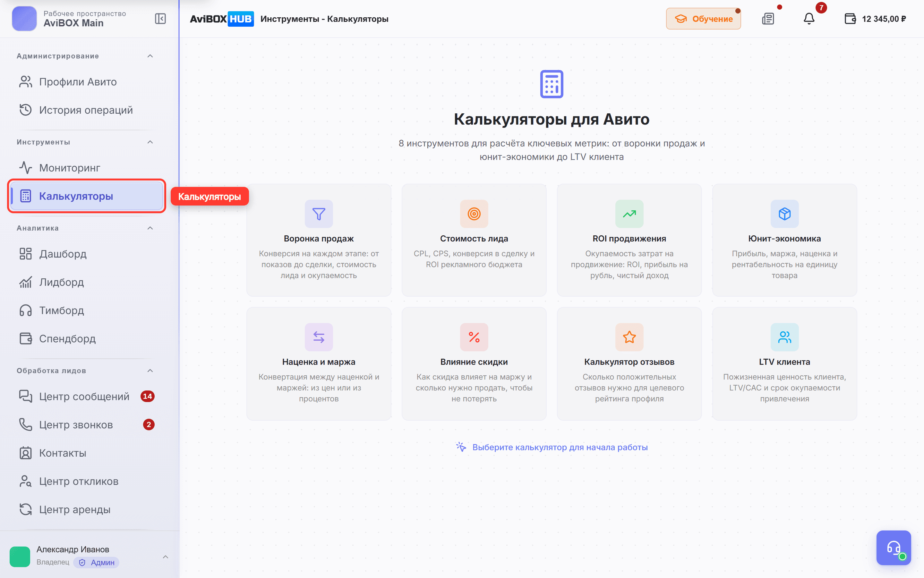Click the Калькуляторы calculator sidebar icon

coord(26,196)
